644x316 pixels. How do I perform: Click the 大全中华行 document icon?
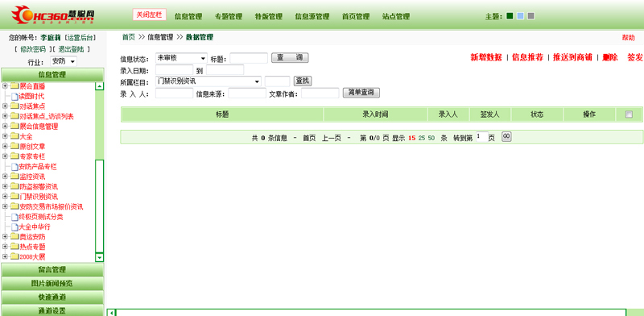[x=14, y=227]
